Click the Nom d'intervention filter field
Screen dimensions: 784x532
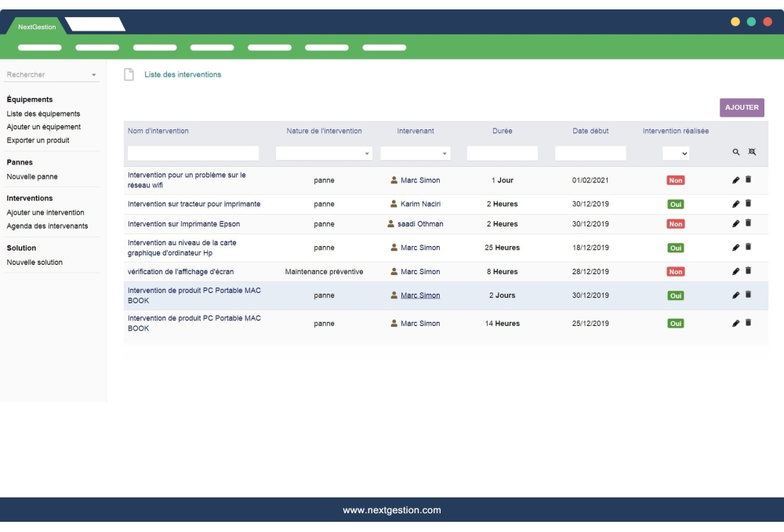tap(193, 154)
